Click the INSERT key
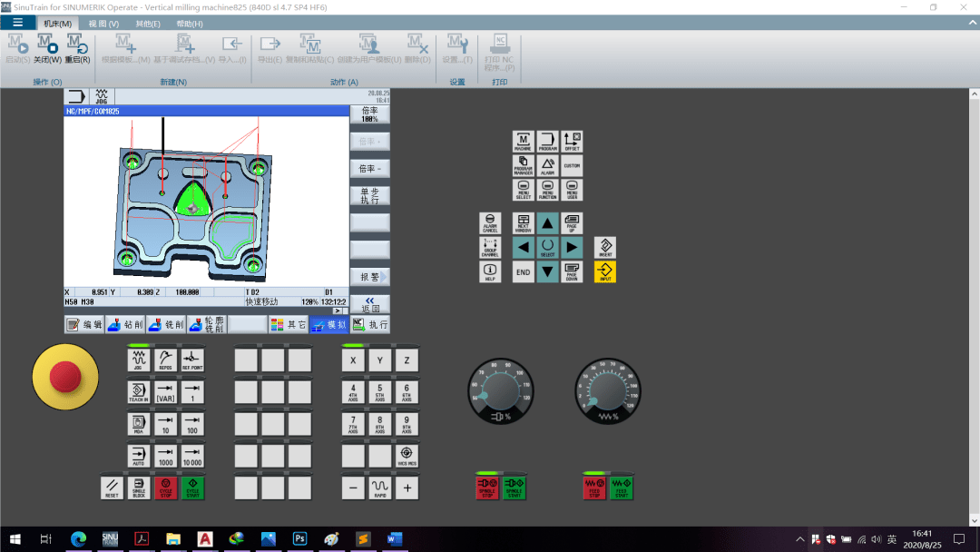 pos(605,248)
